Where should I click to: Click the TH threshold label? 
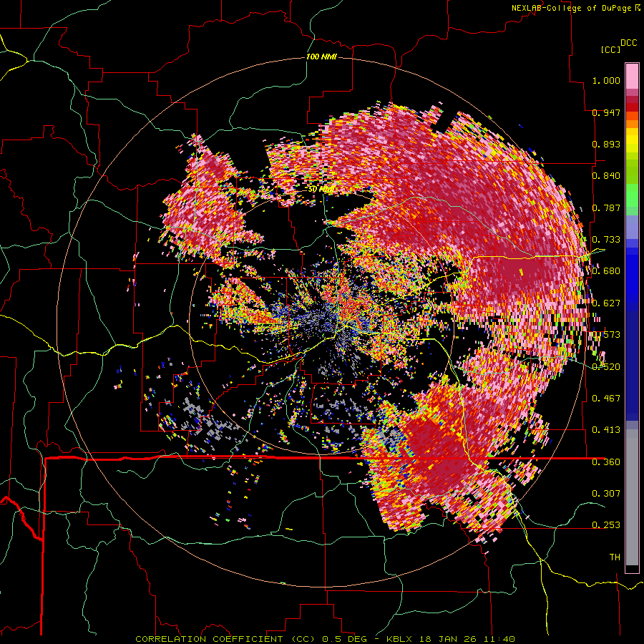[615, 557]
